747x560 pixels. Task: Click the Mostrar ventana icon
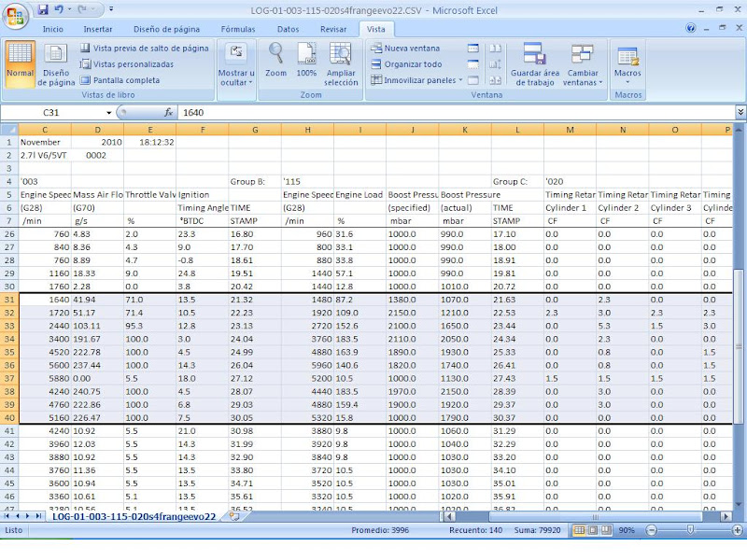tap(473, 80)
